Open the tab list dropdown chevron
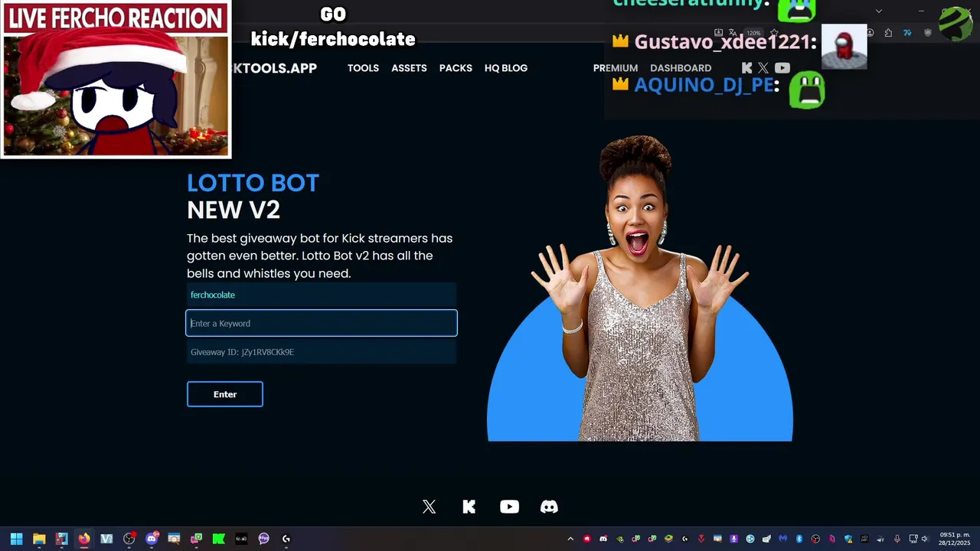This screenshot has height=551, width=980. pyautogui.click(x=879, y=11)
